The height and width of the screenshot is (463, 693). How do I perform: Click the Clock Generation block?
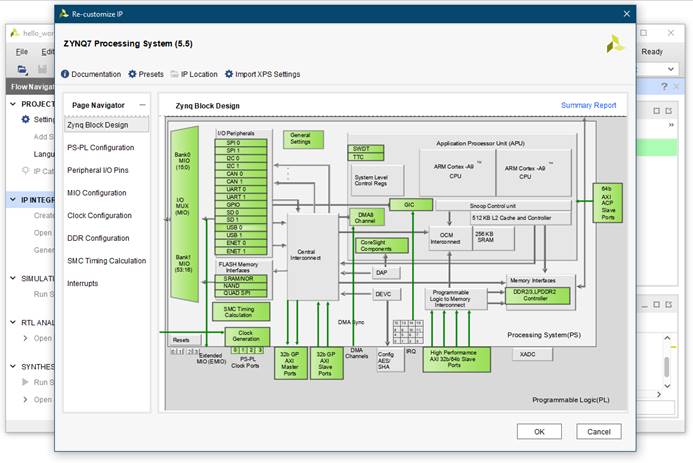[246, 337]
